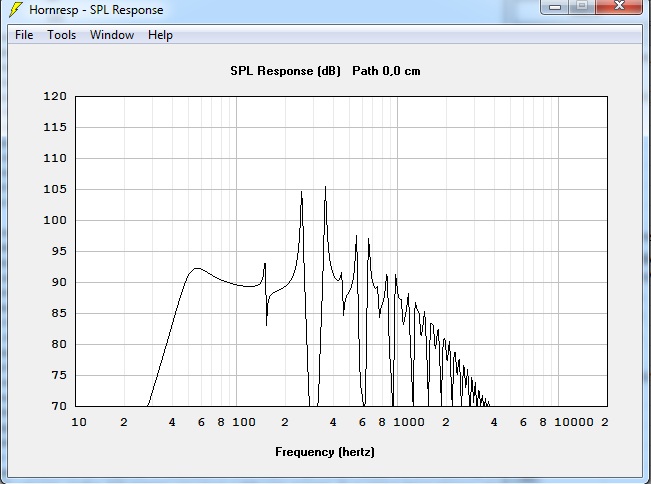Click the 75 dB y-axis label
This screenshot has height=484, width=651.
tap(59, 375)
